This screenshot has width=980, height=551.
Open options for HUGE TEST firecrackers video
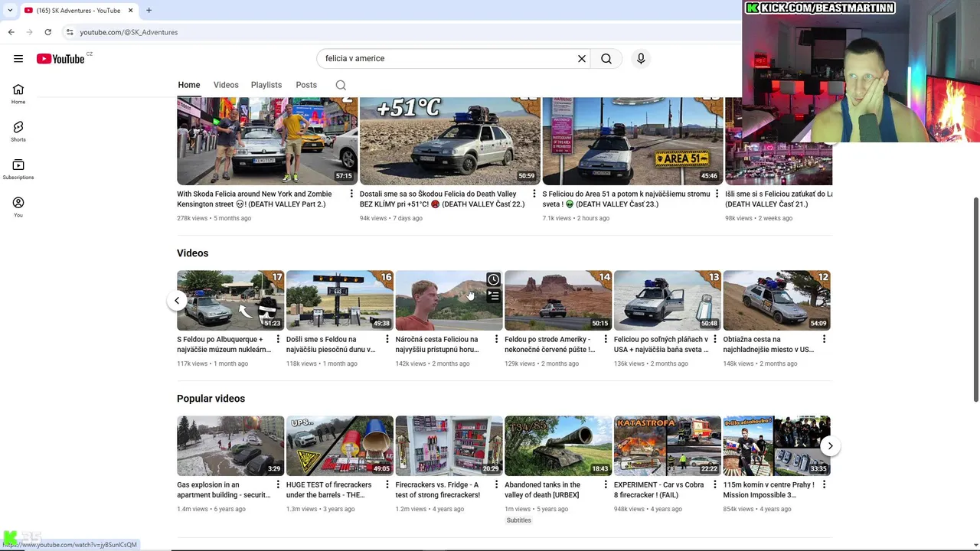pos(387,485)
